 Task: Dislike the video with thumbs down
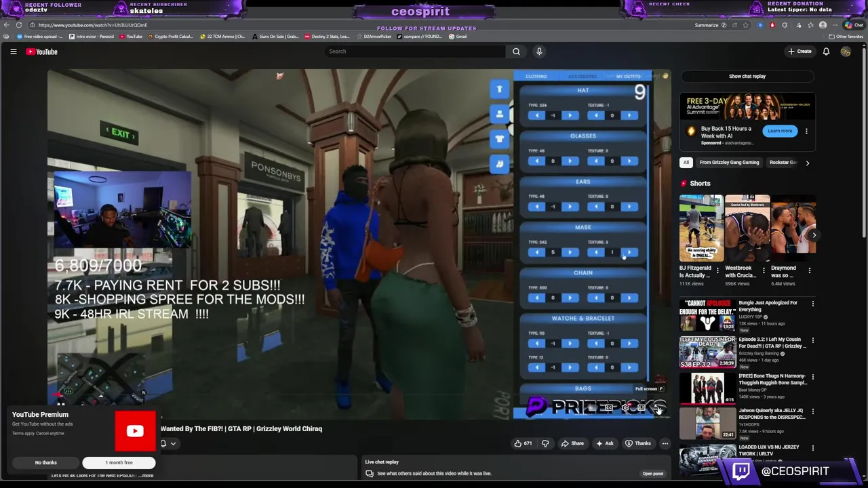point(545,443)
